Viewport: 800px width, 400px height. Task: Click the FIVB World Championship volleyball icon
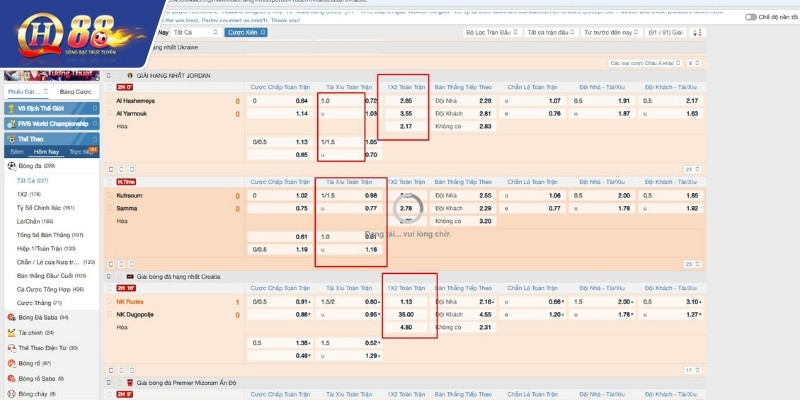(x=11, y=123)
